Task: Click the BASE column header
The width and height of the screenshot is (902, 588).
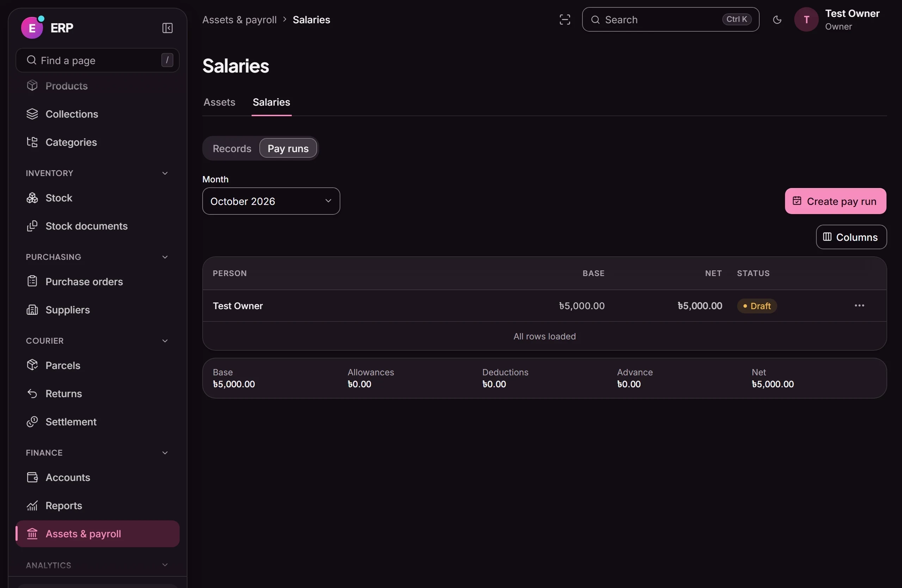Action: (x=593, y=273)
